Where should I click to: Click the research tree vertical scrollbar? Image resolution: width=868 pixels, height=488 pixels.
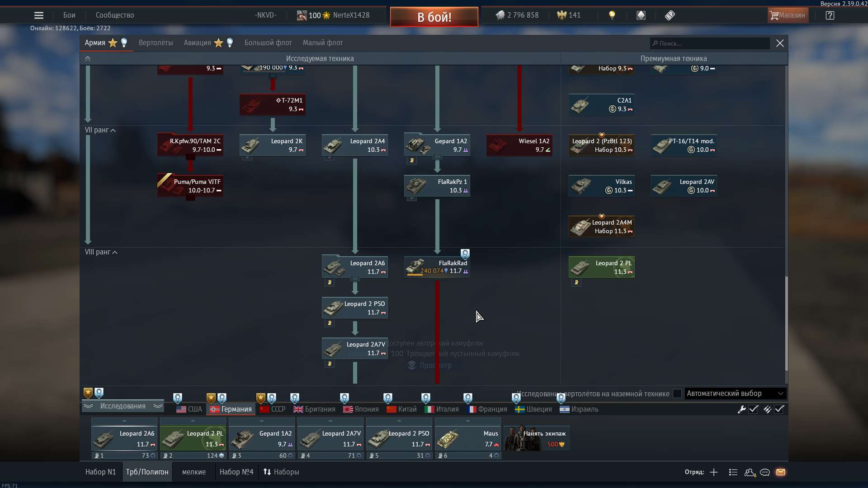[x=786, y=323]
